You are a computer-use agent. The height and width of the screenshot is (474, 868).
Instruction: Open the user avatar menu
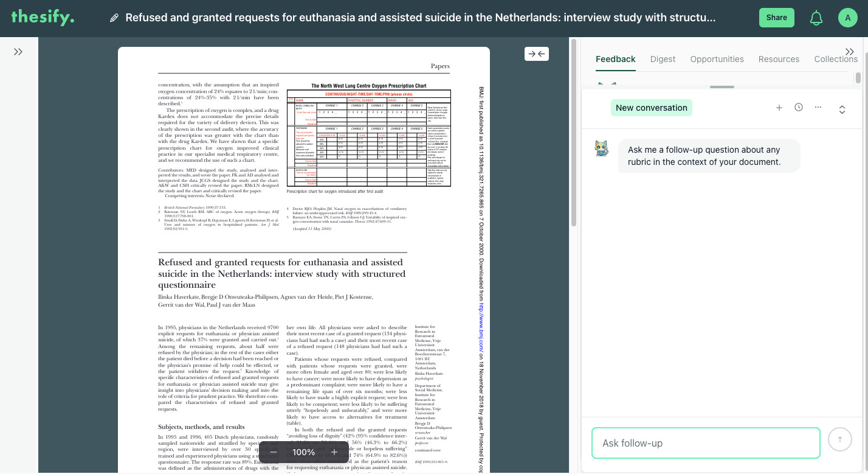pyautogui.click(x=847, y=18)
